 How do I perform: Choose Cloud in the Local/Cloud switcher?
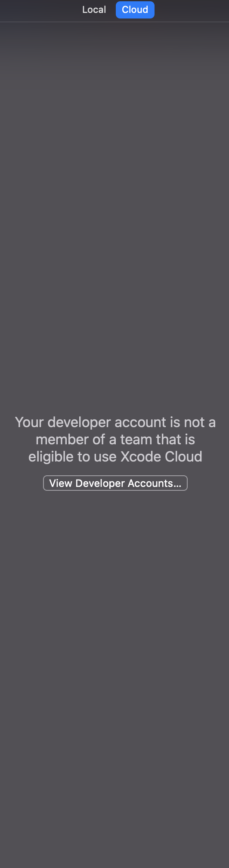135,9
